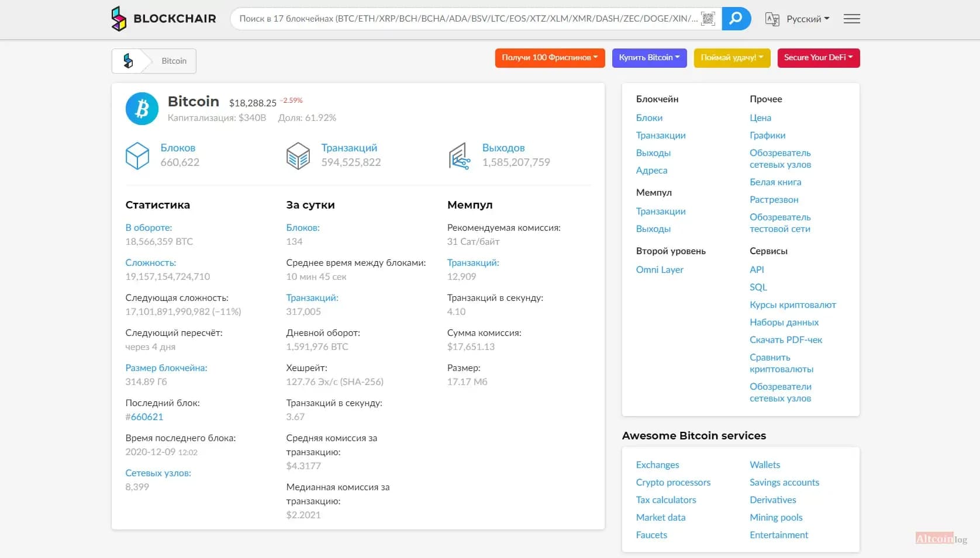Expand the Secure Your DeFi dropdown
This screenshot has width=980, height=558.
(x=819, y=58)
